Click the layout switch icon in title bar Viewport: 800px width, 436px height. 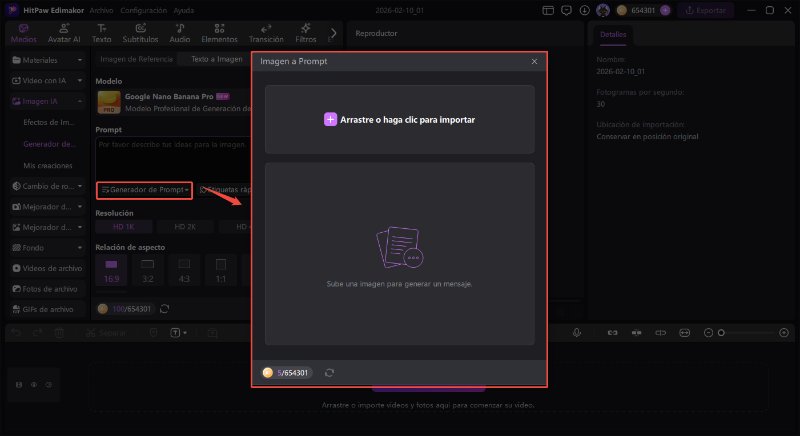point(548,10)
